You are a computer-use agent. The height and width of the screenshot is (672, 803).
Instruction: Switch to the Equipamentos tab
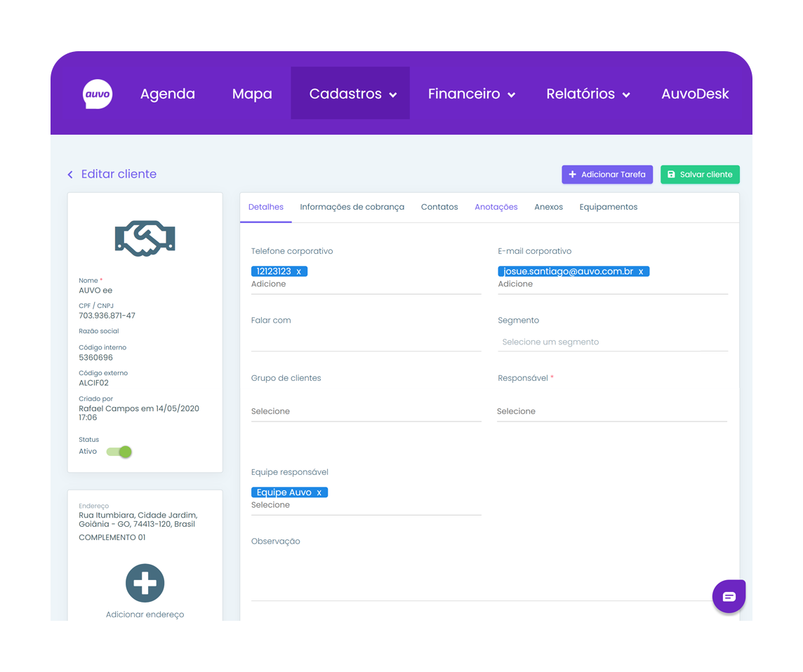pyautogui.click(x=608, y=207)
